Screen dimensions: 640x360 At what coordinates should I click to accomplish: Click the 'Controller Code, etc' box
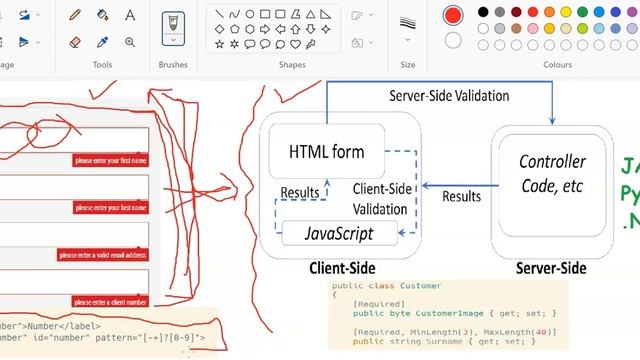click(x=552, y=185)
